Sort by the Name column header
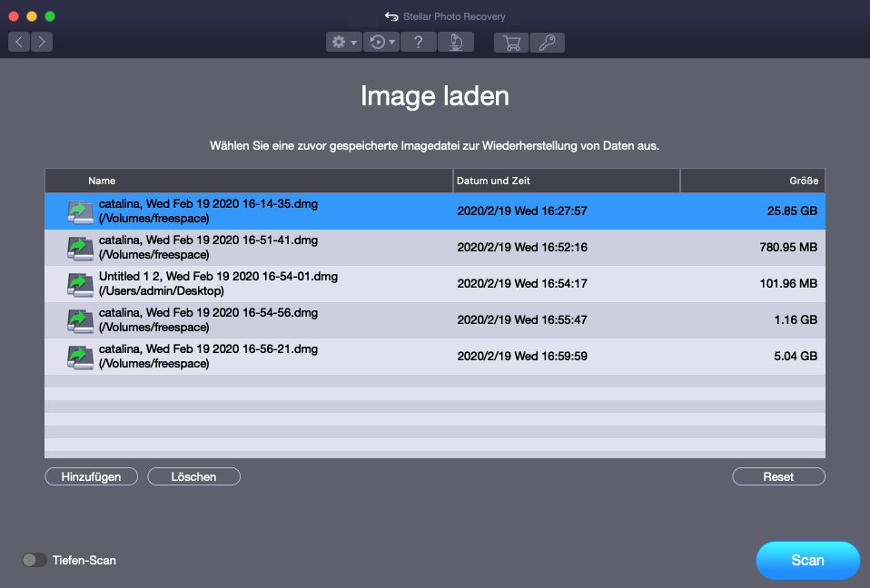This screenshot has height=588, width=870. click(249, 181)
